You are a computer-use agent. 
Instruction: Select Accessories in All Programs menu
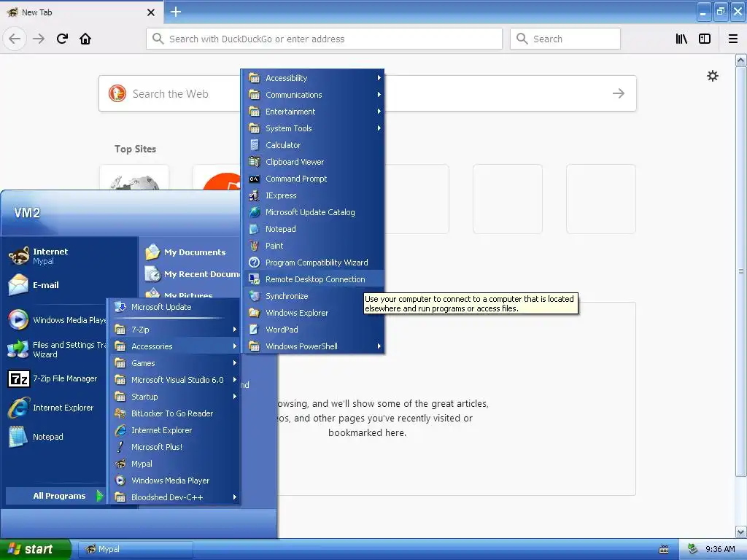tap(175, 346)
